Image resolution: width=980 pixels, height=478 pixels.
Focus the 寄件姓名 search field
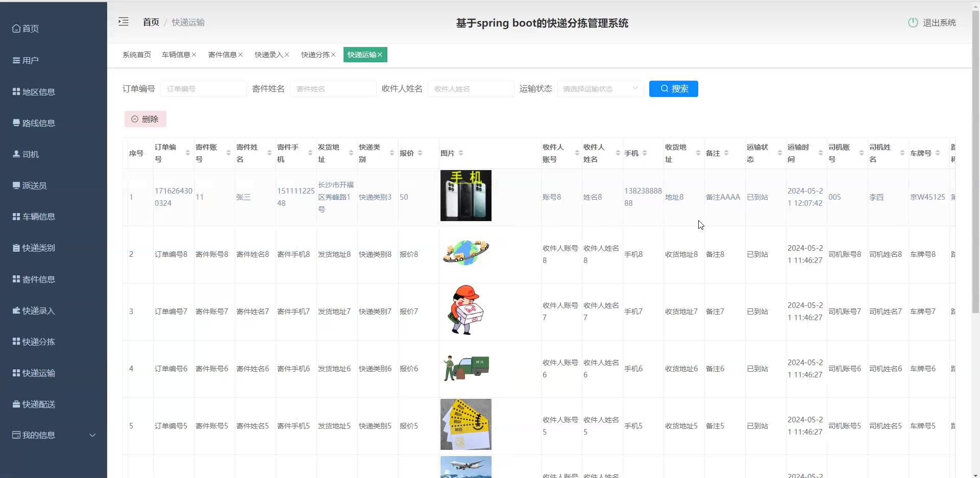(333, 89)
